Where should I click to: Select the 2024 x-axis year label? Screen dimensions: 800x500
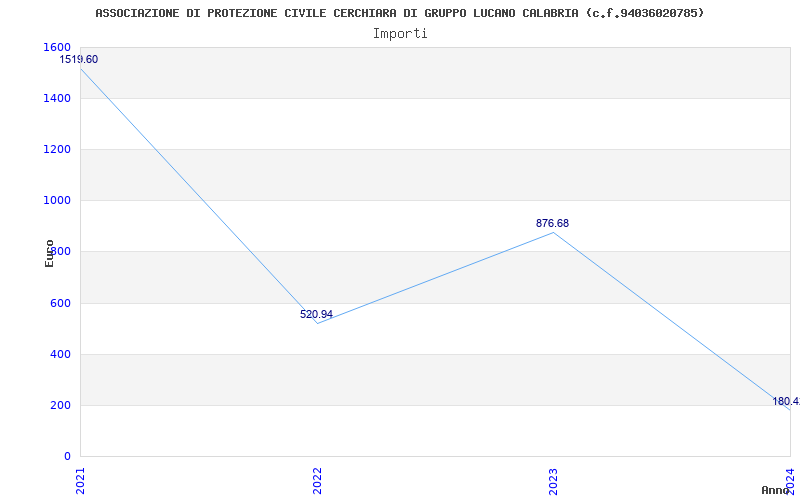coord(790,481)
